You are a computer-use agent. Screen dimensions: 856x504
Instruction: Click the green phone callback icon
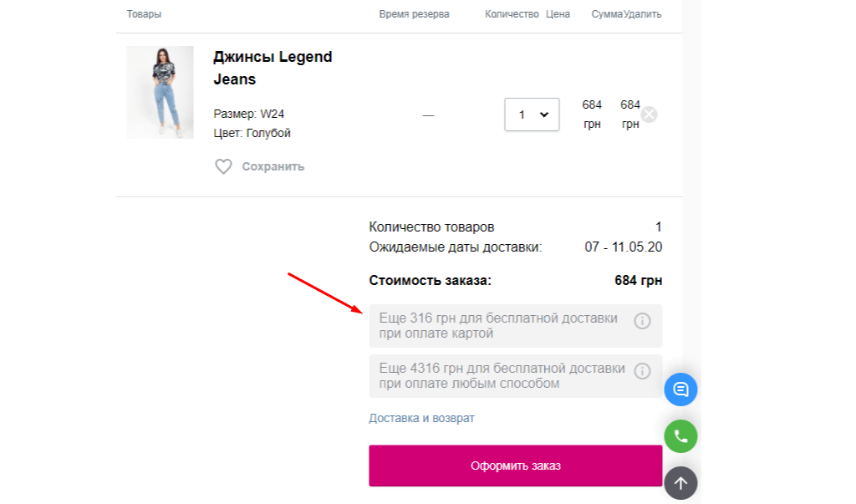[x=680, y=436]
